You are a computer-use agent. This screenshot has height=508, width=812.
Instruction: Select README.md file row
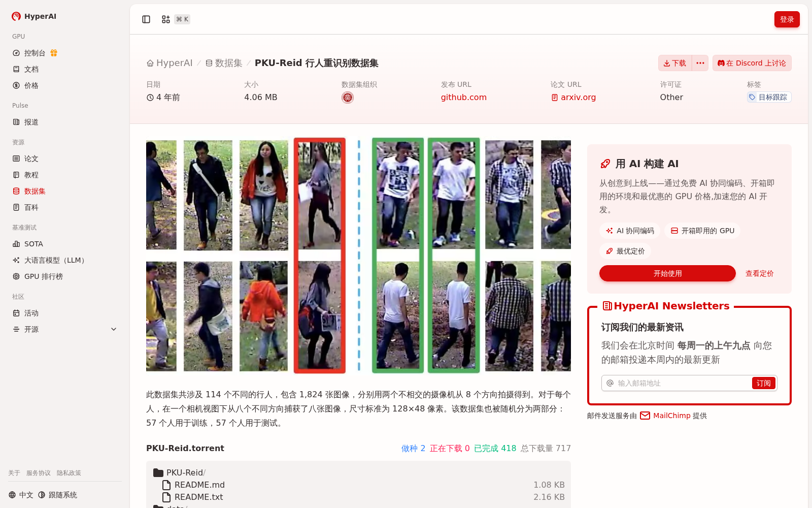tap(358, 485)
